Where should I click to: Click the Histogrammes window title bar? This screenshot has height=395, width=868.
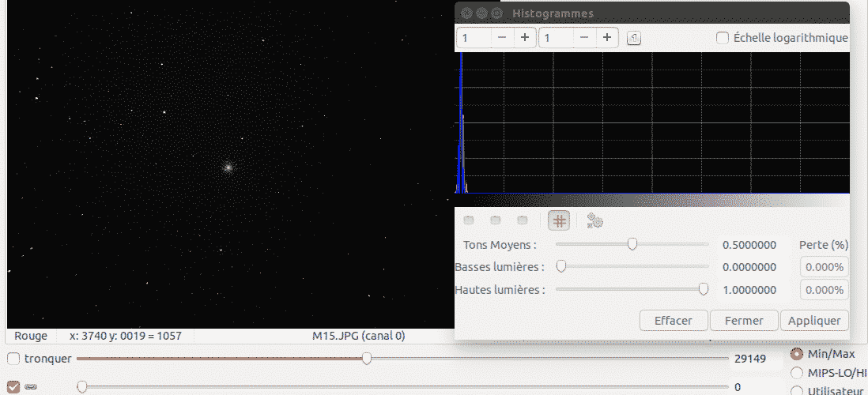[651, 12]
